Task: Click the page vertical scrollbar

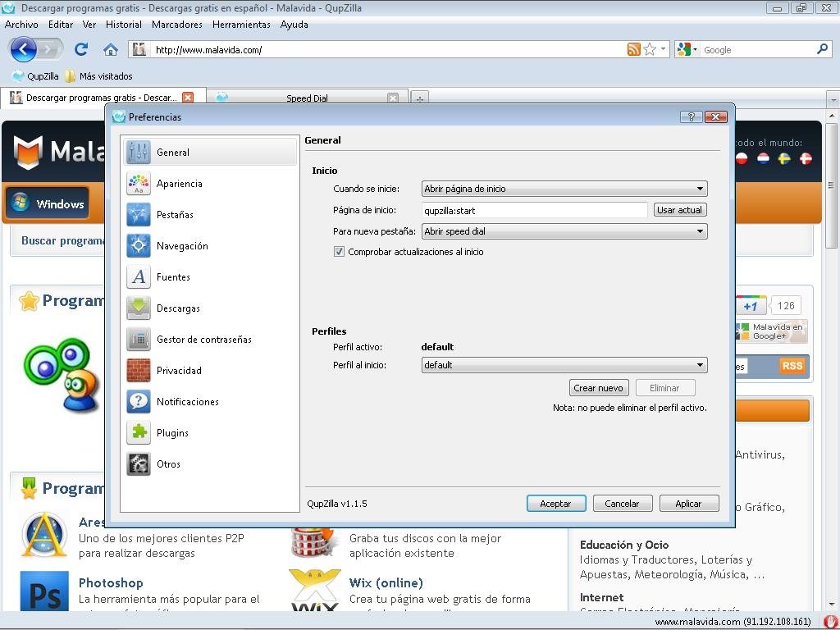Action: click(831, 185)
